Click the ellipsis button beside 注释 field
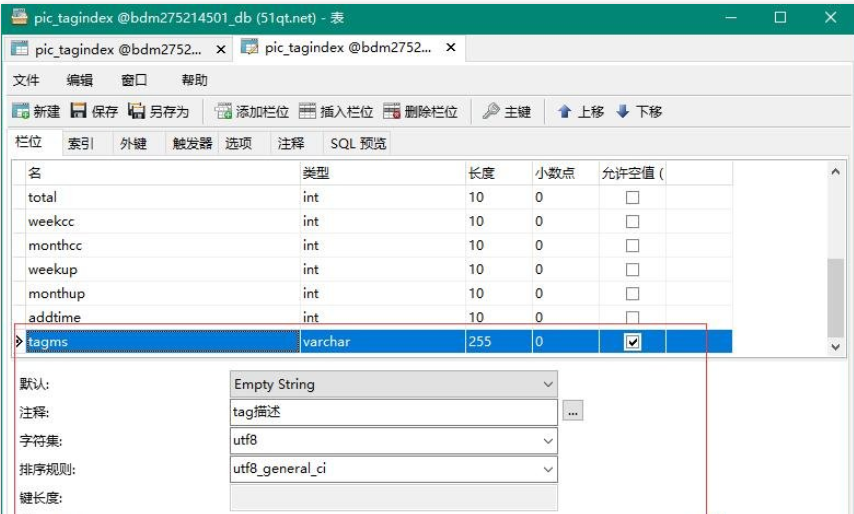The height and width of the screenshot is (514, 854). (x=573, y=412)
